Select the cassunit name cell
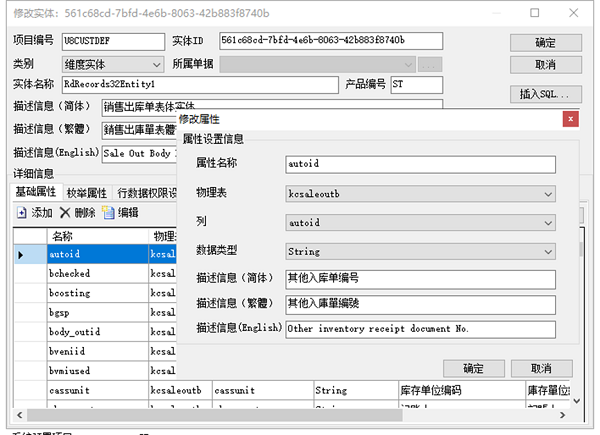Screen dimensions: 600x435 tap(98, 391)
